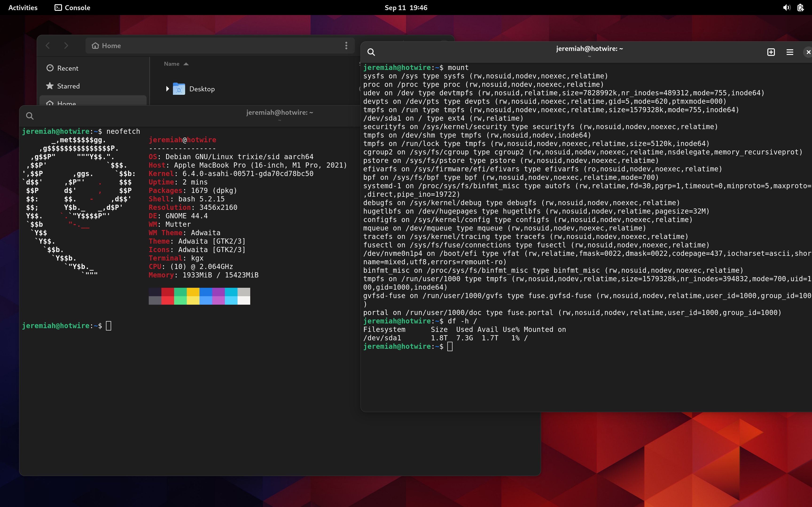This screenshot has width=812, height=507.
Task: Click the back navigation arrow in Files
Action: click(48, 46)
